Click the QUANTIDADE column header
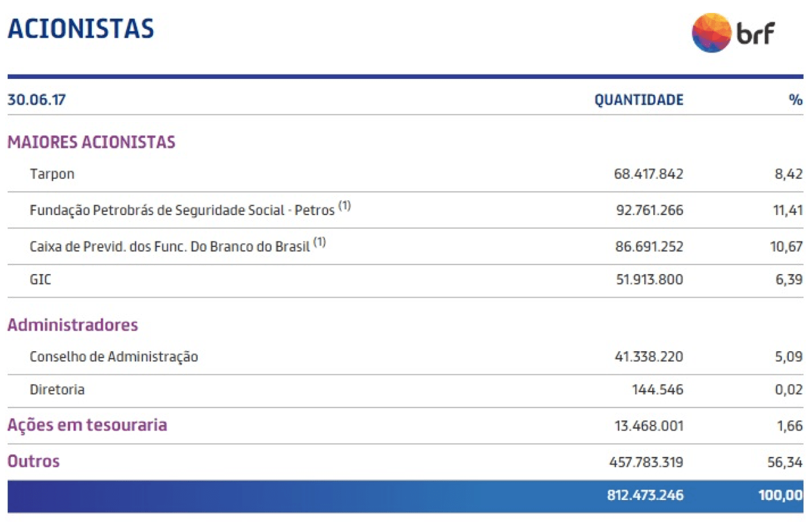Viewport: 812px width, 525px height. pyautogui.click(x=639, y=99)
